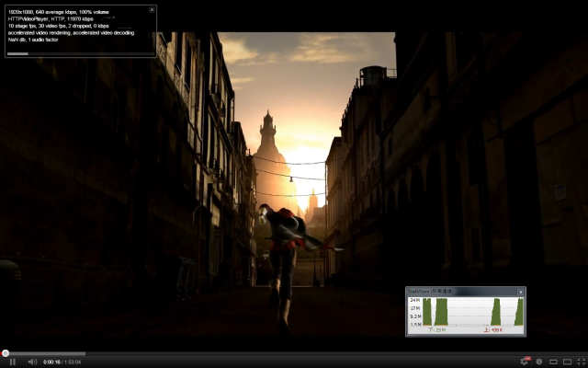This screenshot has height=368, width=588.
Task: Mute the video with the speaker icon
Action: [32, 362]
